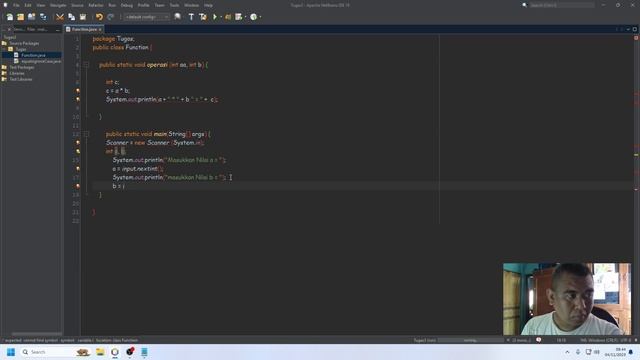Click the Paste clipboard icon

point(83,17)
